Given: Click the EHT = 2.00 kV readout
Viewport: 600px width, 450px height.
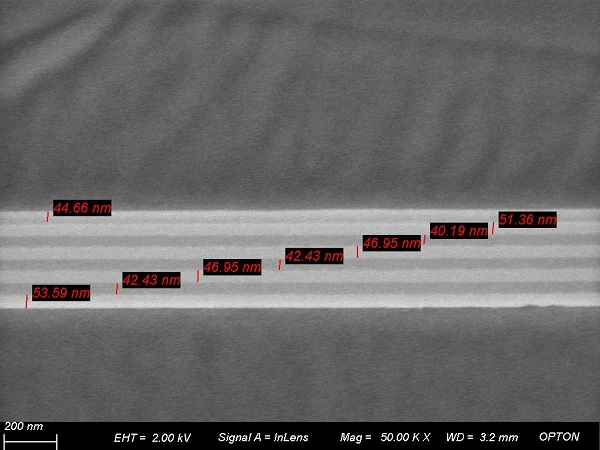Looking at the screenshot, I should click(152, 438).
